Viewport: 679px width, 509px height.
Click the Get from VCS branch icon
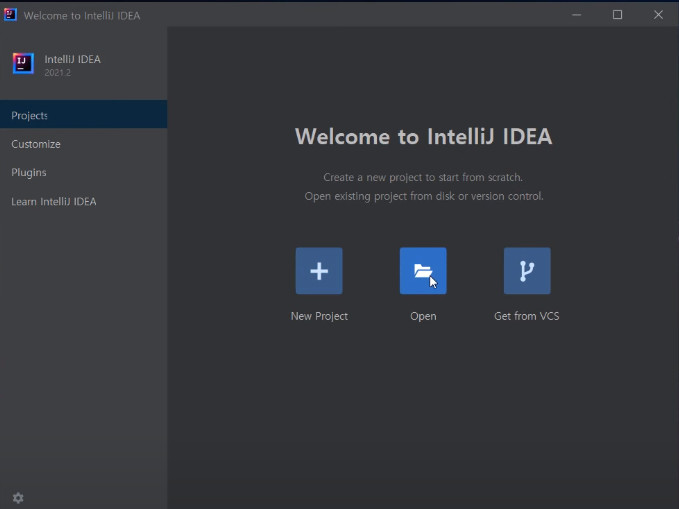(x=527, y=271)
